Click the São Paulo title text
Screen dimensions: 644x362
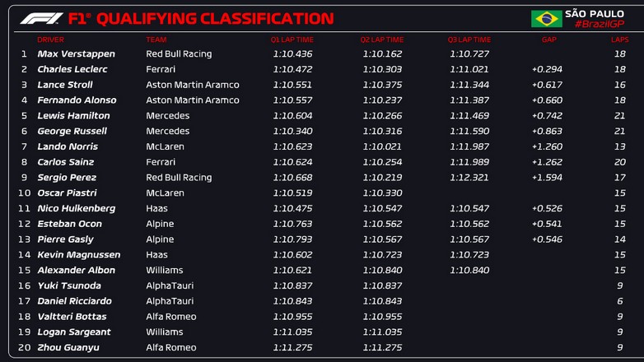(595, 13)
